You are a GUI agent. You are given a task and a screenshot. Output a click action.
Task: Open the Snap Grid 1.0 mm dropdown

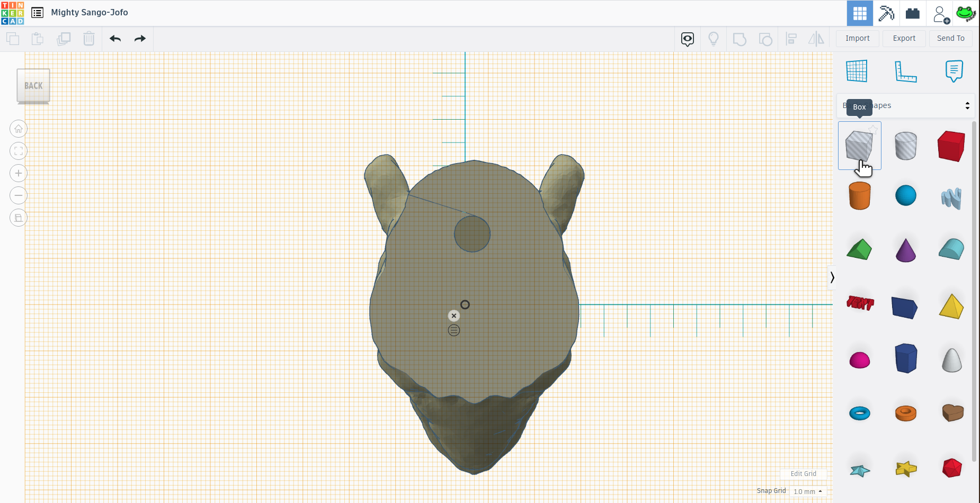(807, 491)
